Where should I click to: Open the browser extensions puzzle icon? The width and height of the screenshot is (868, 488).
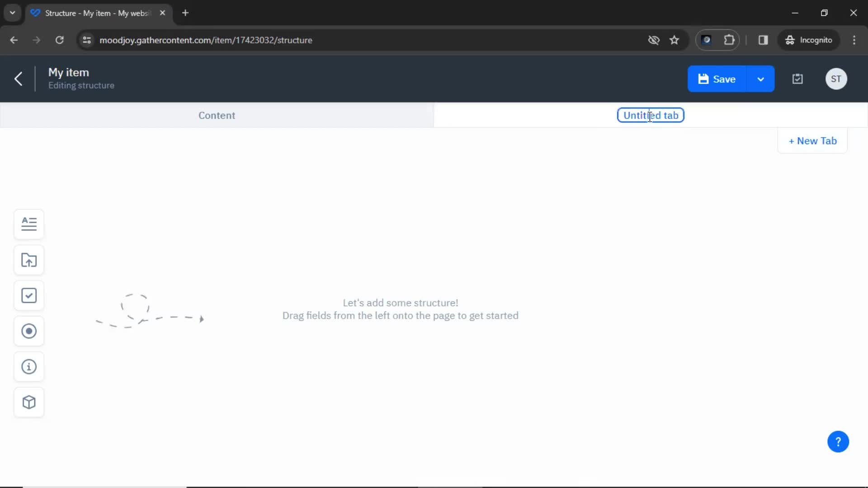729,40
